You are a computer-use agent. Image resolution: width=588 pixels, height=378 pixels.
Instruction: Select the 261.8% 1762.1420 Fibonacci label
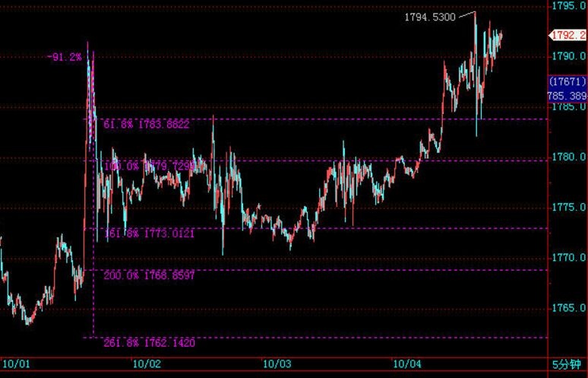(x=149, y=343)
